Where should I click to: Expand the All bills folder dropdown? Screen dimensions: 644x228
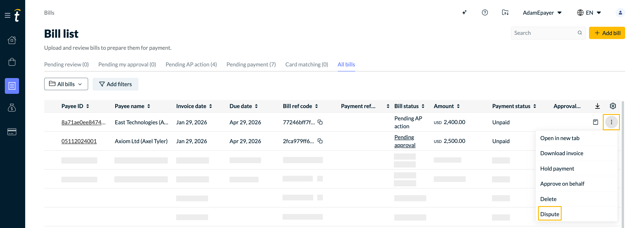(66, 84)
